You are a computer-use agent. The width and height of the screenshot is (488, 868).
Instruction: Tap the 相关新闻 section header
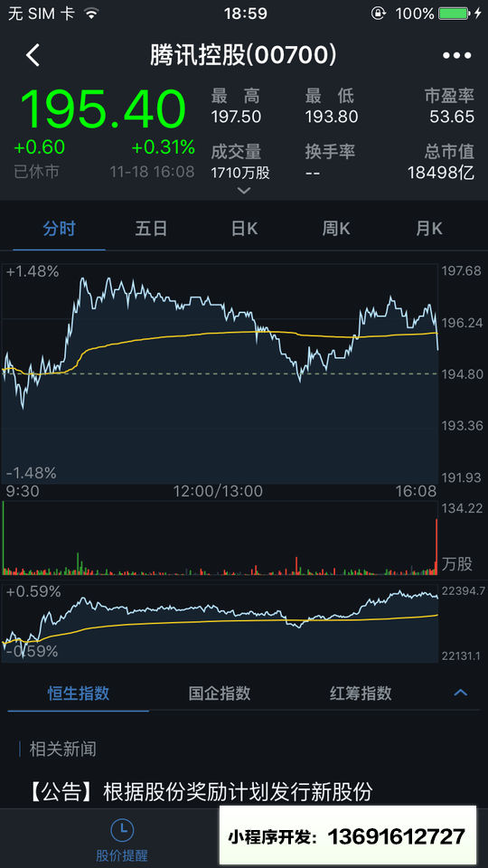point(63,750)
